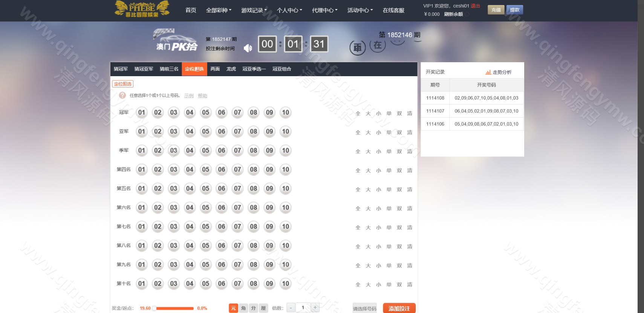Switch to the 猜前三名 tab

click(169, 69)
